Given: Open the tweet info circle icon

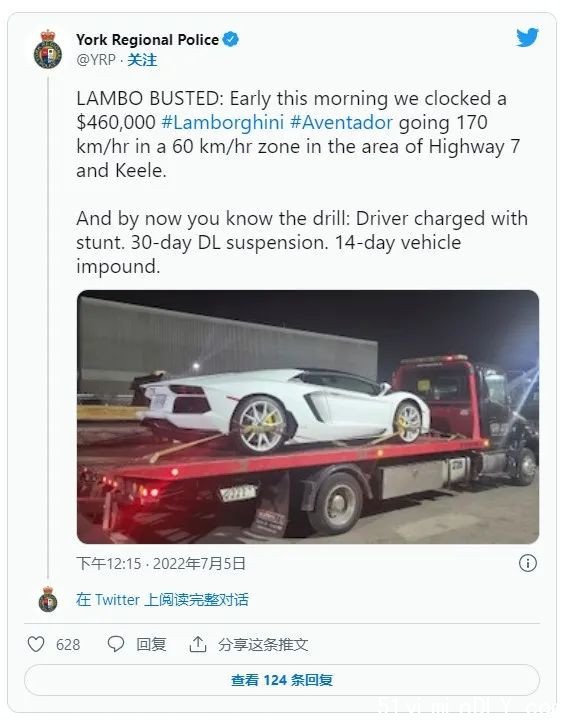Looking at the screenshot, I should pyautogui.click(x=528, y=563).
